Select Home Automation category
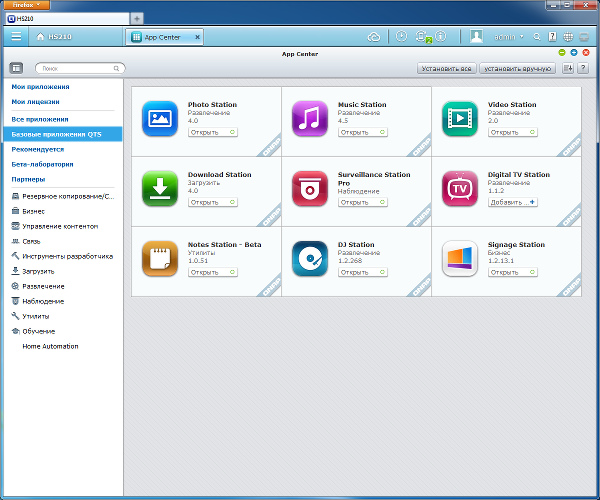 [x=50, y=346]
